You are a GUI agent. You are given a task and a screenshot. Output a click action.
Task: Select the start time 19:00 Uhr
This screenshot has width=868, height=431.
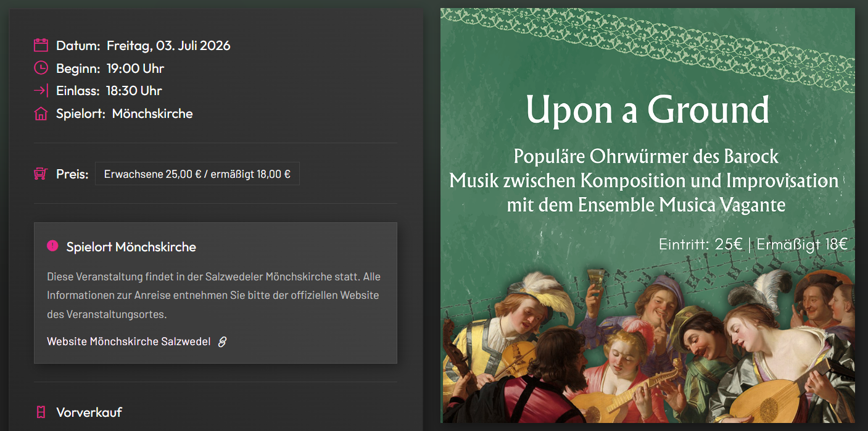pos(136,68)
